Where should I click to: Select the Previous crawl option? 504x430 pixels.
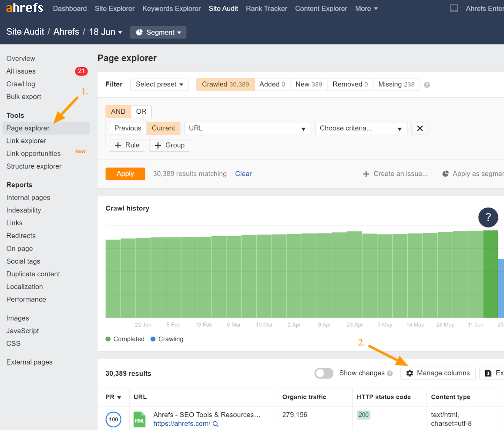coord(127,128)
